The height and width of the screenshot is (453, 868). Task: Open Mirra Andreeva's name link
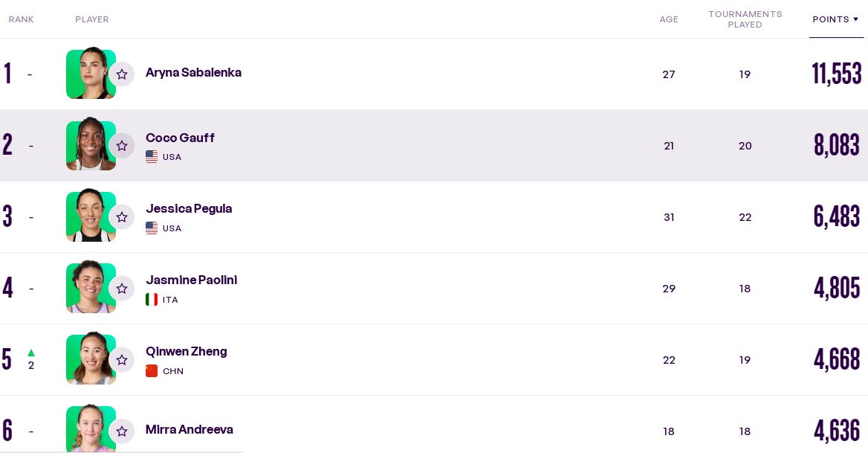tap(190, 430)
